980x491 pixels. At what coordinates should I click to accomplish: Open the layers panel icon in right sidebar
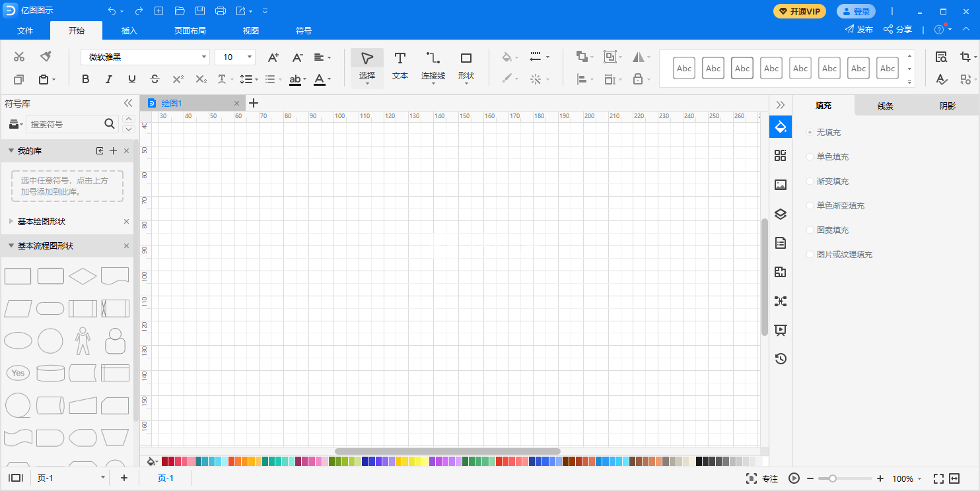click(x=780, y=214)
